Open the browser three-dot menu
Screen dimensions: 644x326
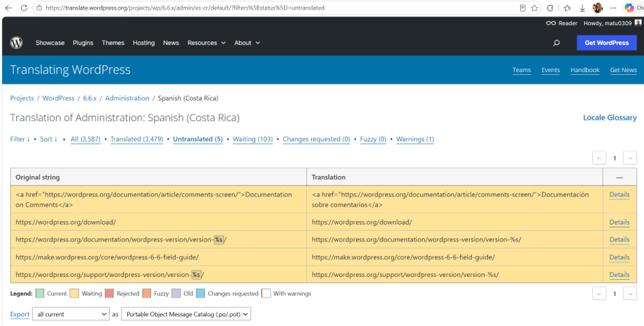[x=613, y=8]
